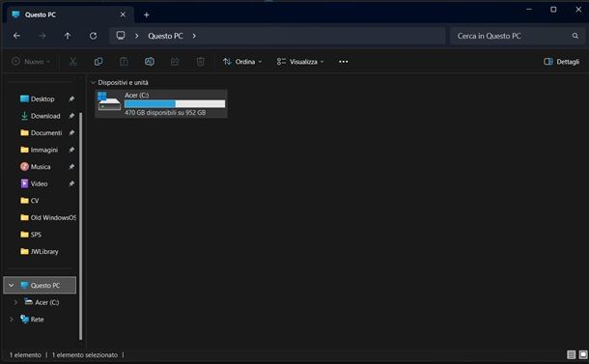This screenshot has height=364, width=589.
Task: Click the pin icon next to Video
Action: pos(71,183)
